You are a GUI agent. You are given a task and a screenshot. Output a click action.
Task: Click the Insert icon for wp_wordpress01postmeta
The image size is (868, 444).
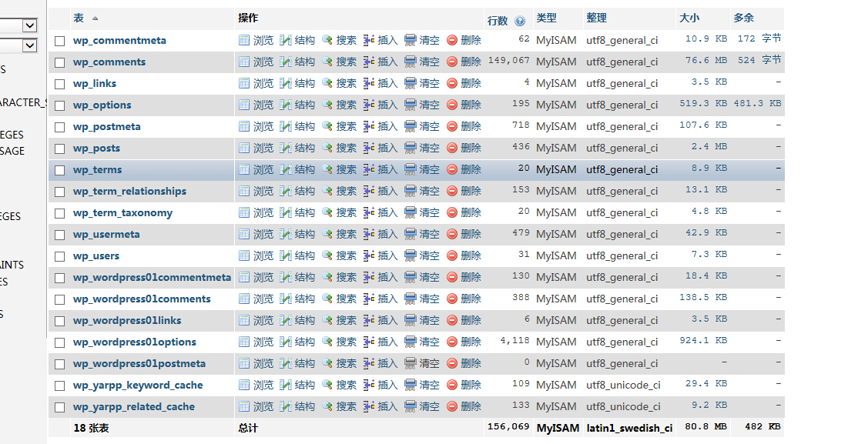tap(369, 363)
